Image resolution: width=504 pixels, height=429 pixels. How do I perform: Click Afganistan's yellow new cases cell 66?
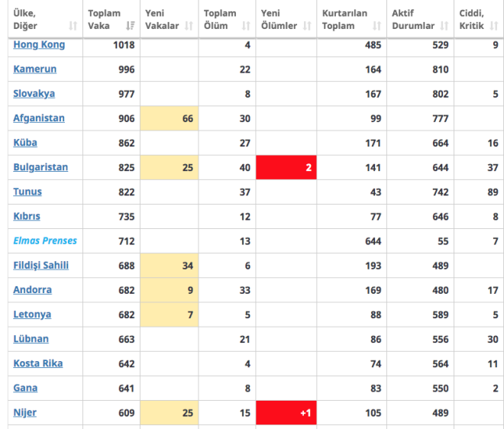click(170, 118)
